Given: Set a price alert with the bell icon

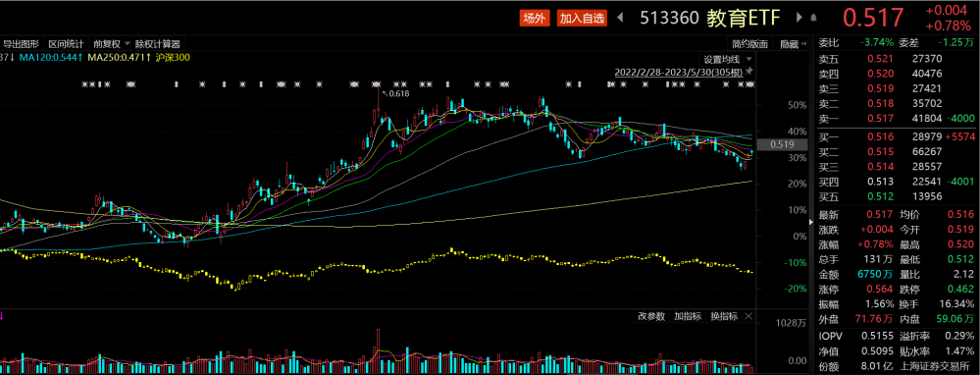Looking at the screenshot, I should tap(813, 18).
